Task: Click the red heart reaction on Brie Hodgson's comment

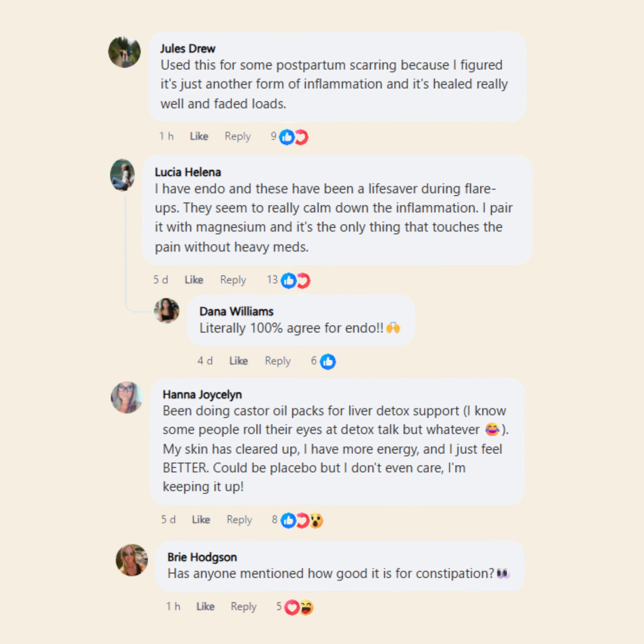Action: click(x=292, y=607)
